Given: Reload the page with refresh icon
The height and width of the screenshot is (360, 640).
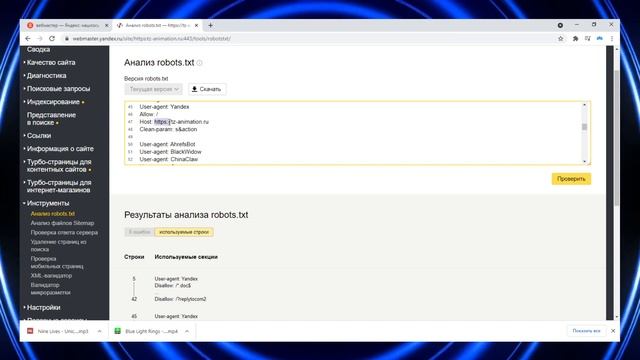Looking at the screenshot, I should (52, 38).
